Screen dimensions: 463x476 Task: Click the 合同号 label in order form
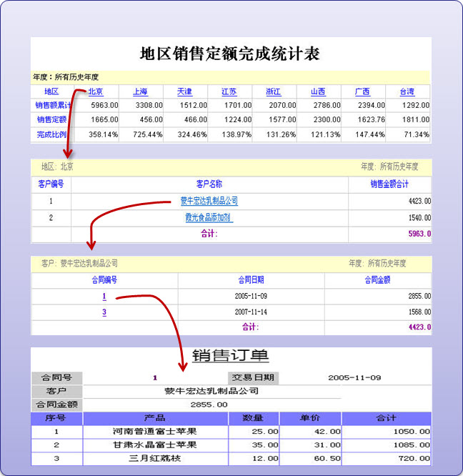point(57,378)
